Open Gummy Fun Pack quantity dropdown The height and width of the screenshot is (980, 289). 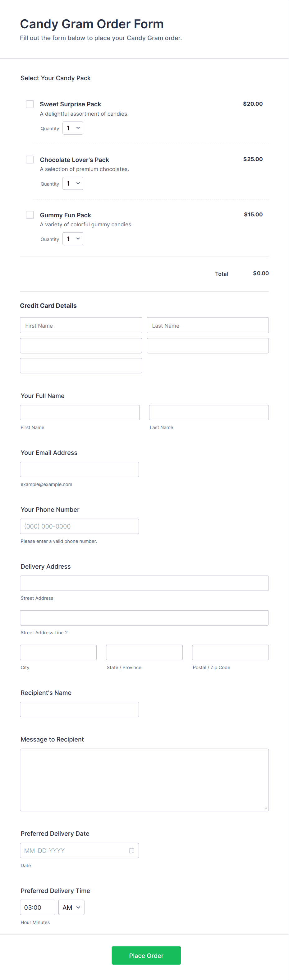point(73,239)
